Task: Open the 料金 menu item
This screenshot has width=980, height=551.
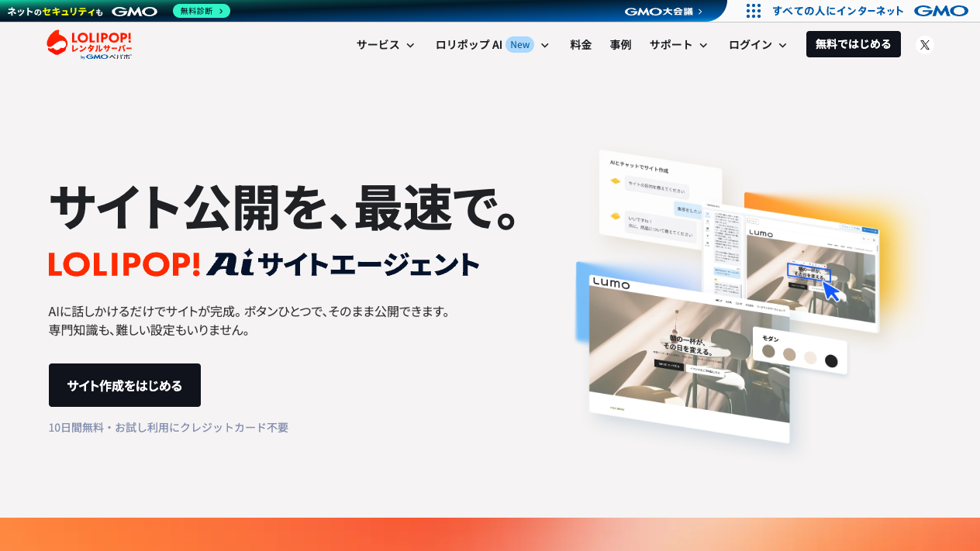Action: (x=581, y=45)
